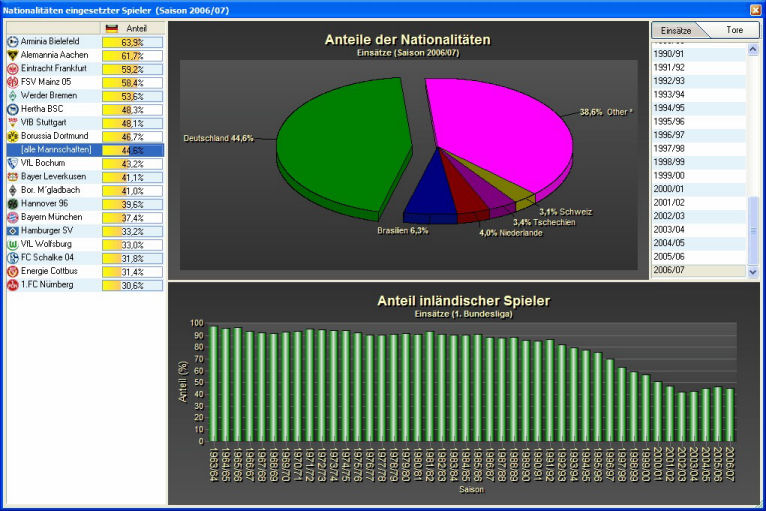Select season 2001/02 in the list

coord(699,202)
